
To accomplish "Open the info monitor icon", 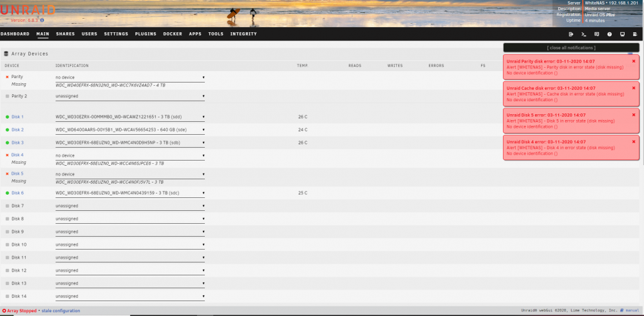I will tap(622, 34).
